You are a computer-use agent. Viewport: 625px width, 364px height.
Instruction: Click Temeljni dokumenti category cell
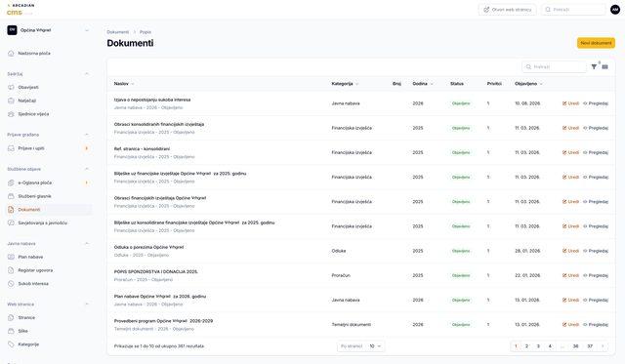pos(352,325)
